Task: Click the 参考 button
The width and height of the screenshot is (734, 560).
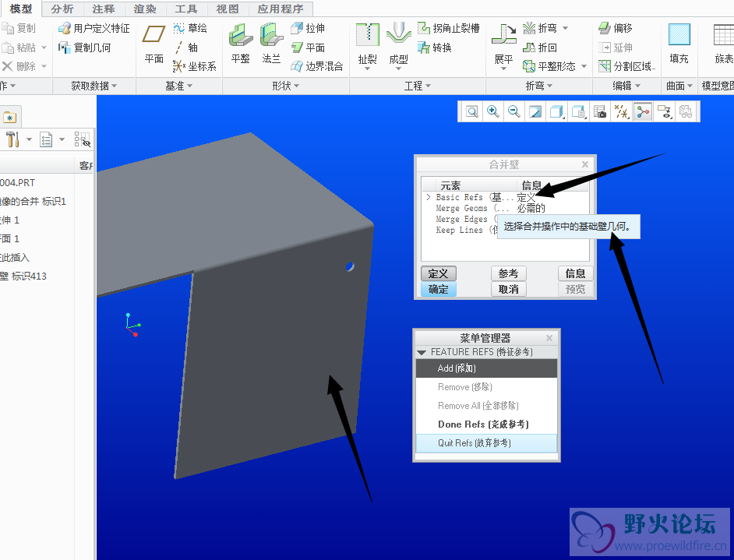Action: pyautogui.click(x=508, y=273)
